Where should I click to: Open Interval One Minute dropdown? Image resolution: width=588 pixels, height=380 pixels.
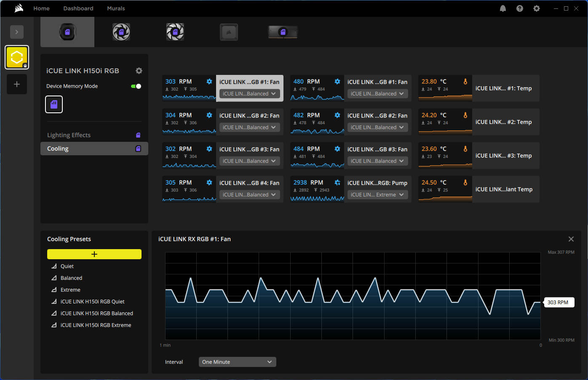coord(238,362)
